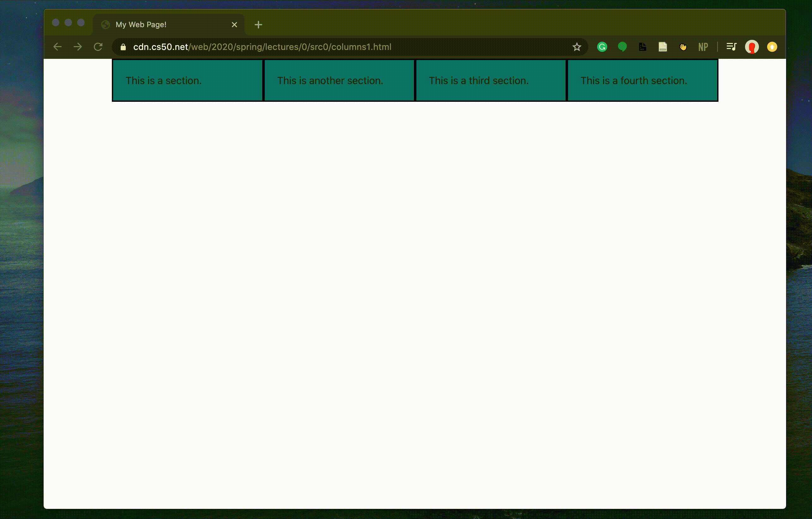This screenshot has height=519, width=812.
Task: Open a new tab with plus
Action: click(x=258, y=25)
